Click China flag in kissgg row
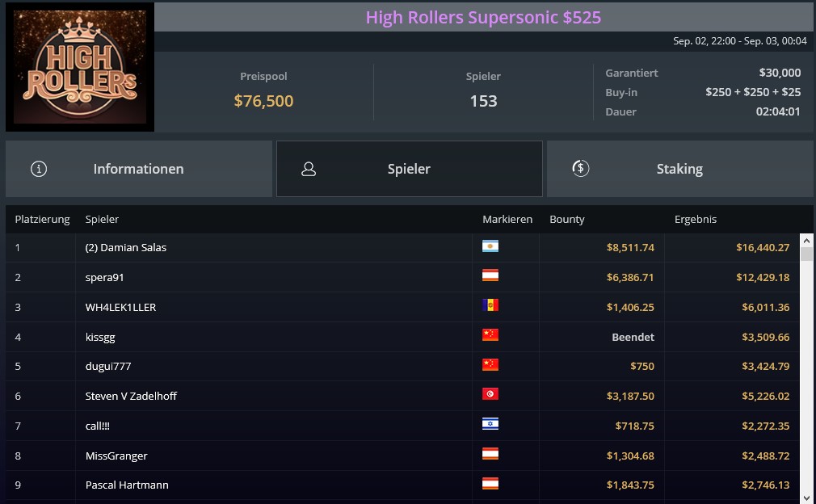 pos(490,334)
